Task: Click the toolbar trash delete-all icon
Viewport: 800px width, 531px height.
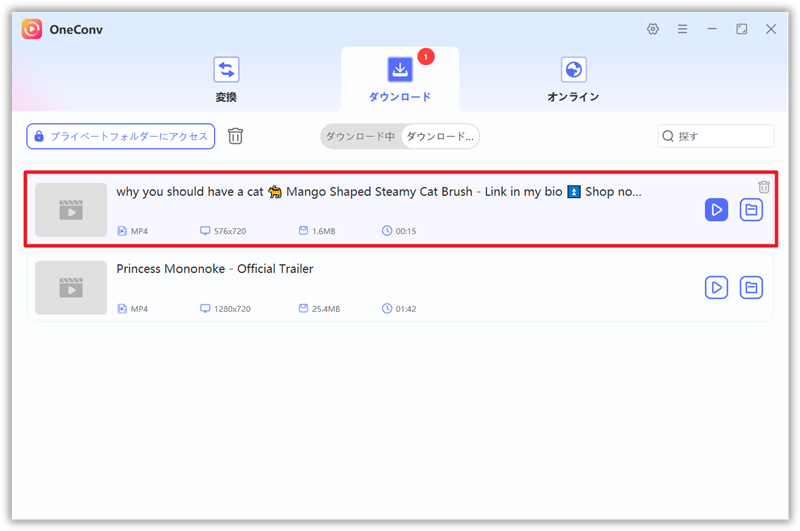Action: pyautogui.click(x=235, y=136)
